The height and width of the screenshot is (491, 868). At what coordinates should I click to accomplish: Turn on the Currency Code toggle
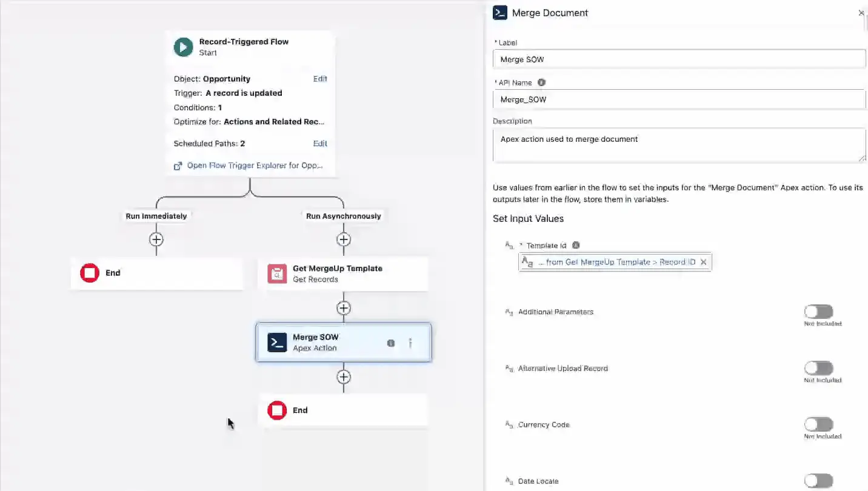818,424
